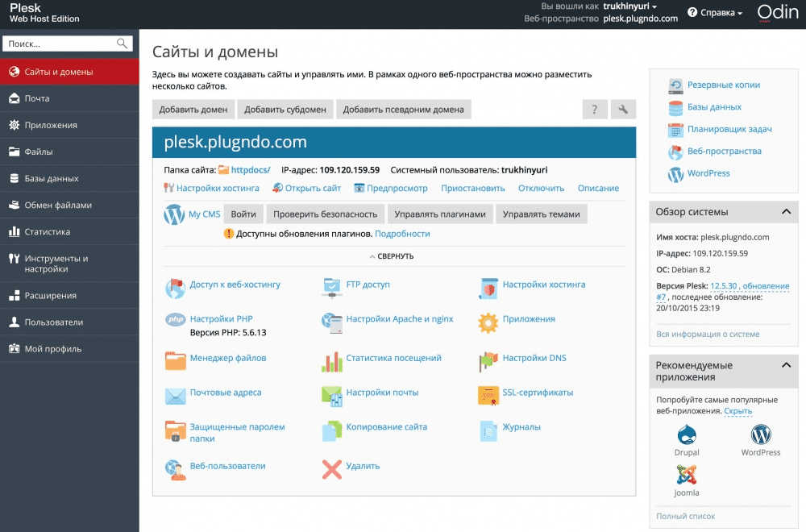Click the Журналы document icon
The image size is (806, 532).
coord(488,430)
